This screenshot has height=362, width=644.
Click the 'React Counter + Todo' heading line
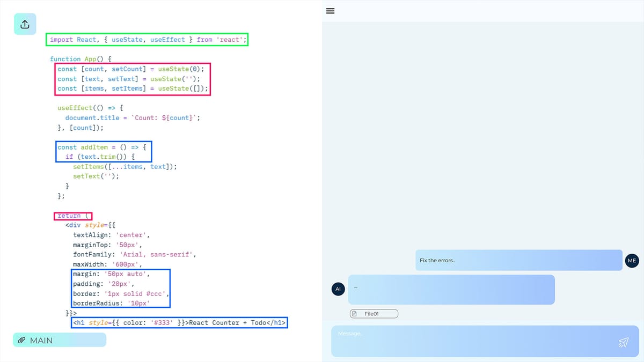[180, 322]
